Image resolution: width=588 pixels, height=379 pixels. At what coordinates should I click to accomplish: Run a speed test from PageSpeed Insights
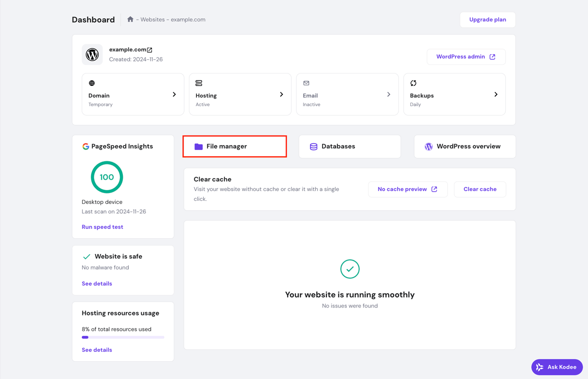coord(102,227)
